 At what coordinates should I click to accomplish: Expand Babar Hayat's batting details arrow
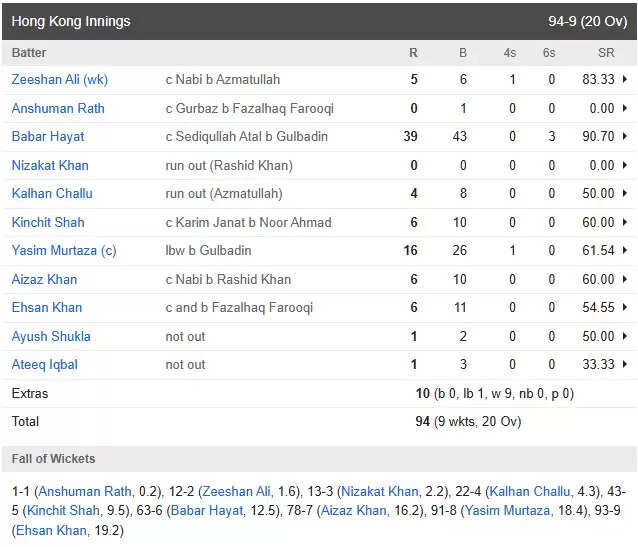pos(625,136)
